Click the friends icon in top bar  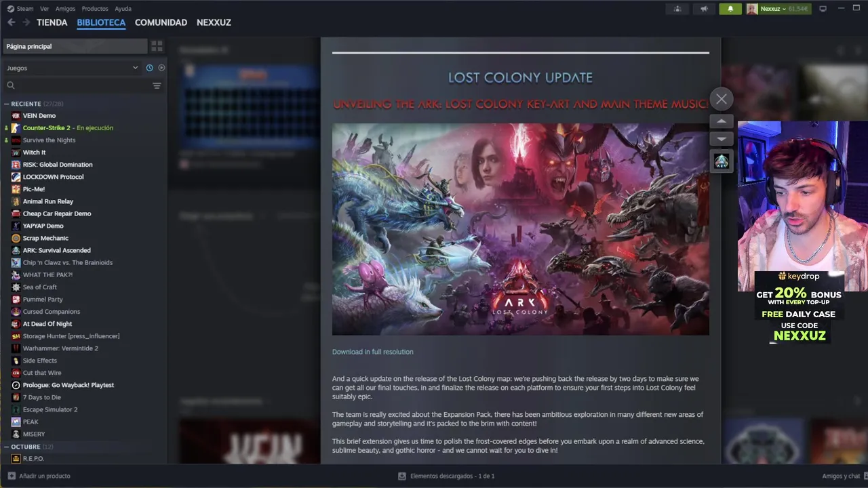coord(677,9)
